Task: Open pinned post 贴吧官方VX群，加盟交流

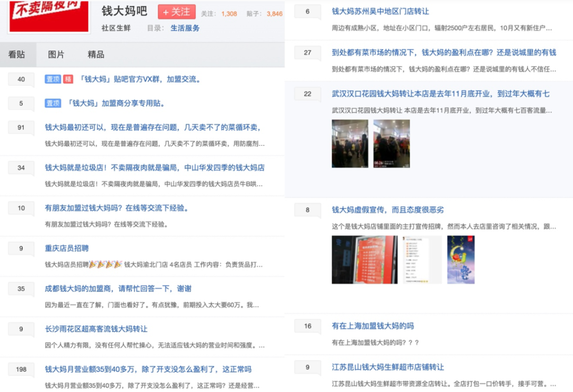Action: (x=140, y=79)
